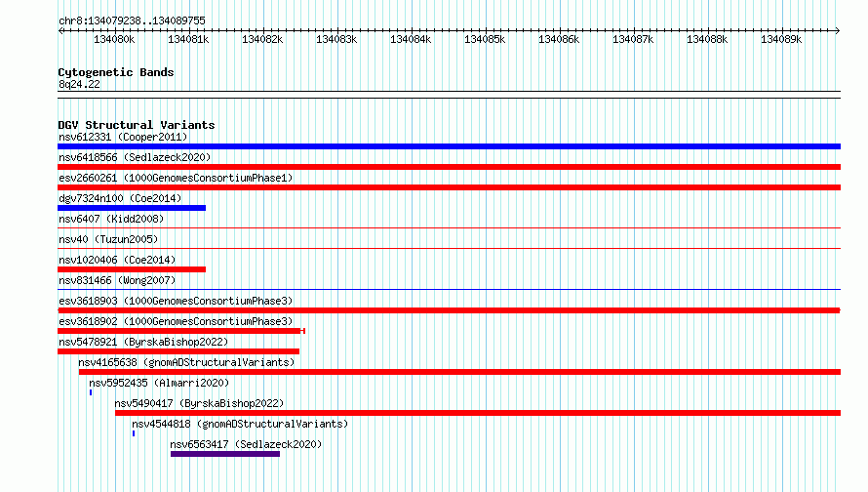Open nsv5478921 (ByrskaBishop2022) label
The width and height of the screenshot is (868, 492).
pos(143,342)
